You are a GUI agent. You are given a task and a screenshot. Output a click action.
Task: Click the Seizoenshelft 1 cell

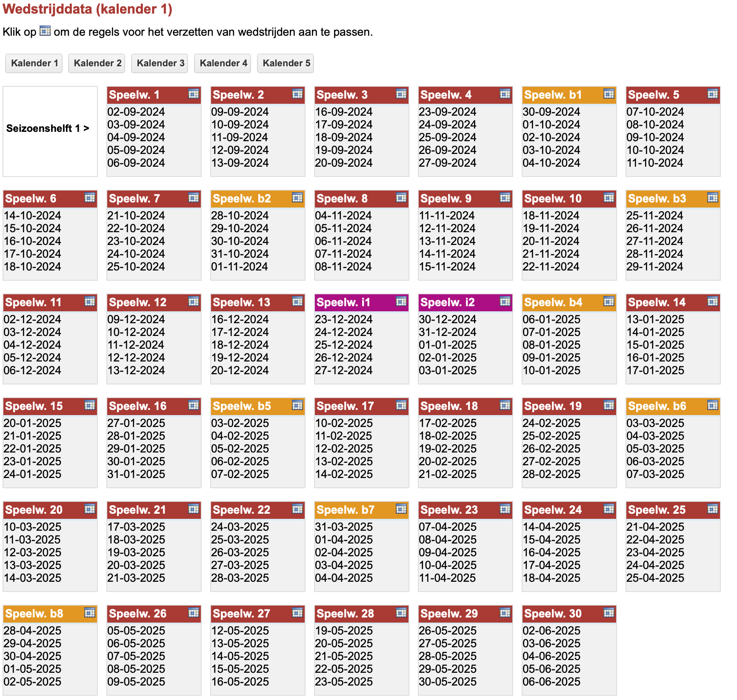click(50, 131)
